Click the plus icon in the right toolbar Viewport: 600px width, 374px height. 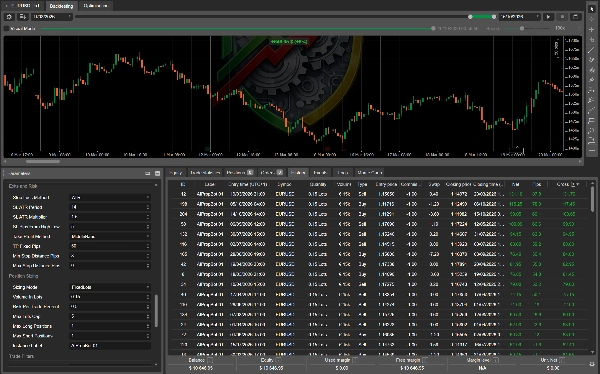click(592, 29)
